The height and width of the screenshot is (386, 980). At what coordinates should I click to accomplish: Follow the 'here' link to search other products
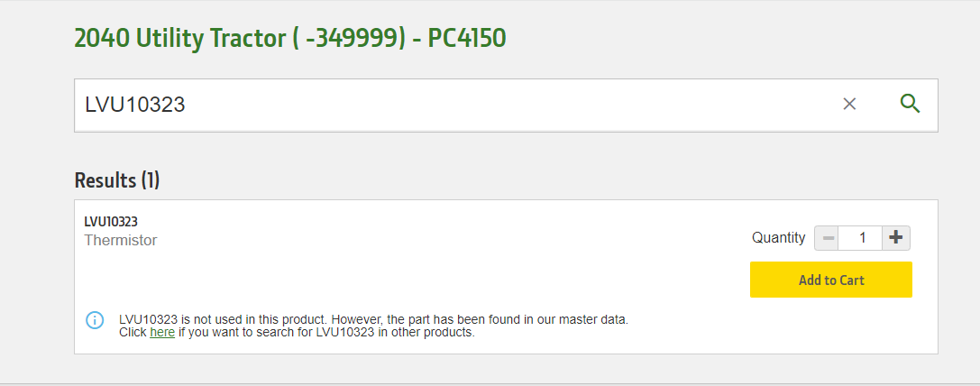pos(162,332)
